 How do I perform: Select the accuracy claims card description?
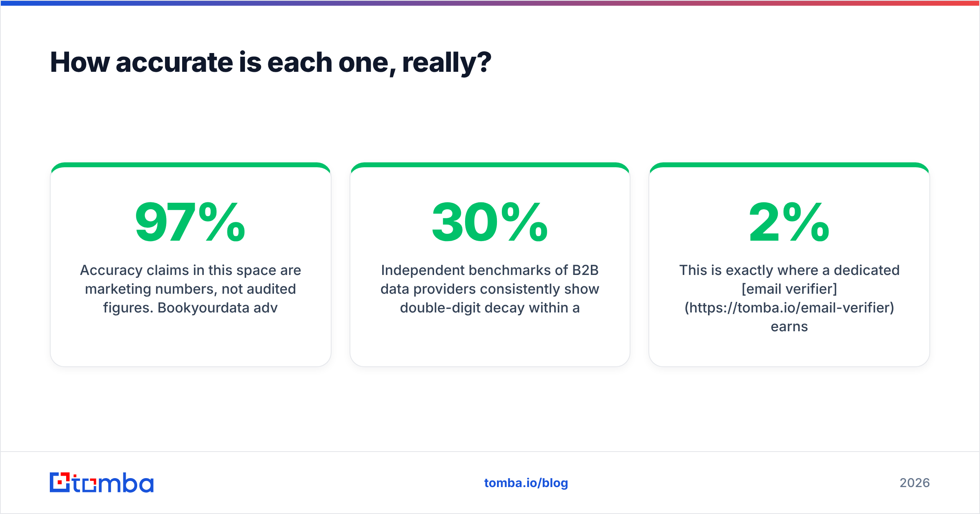[190, 289]
